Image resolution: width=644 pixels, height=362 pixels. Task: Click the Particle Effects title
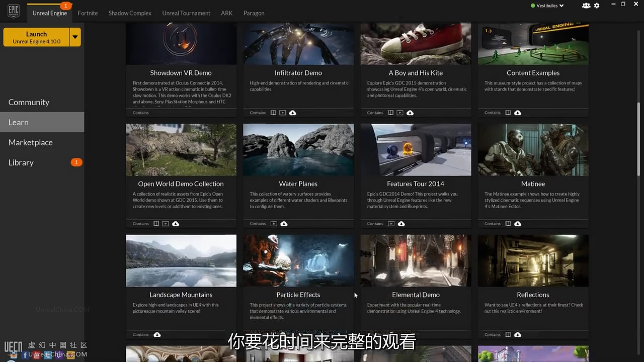(x=298, y=295)
